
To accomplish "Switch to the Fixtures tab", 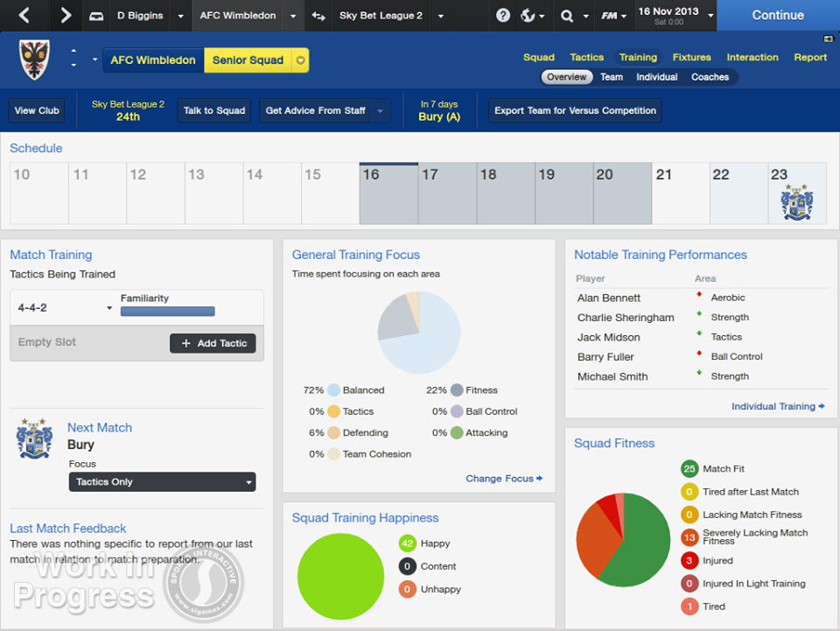I will (691, 57).
